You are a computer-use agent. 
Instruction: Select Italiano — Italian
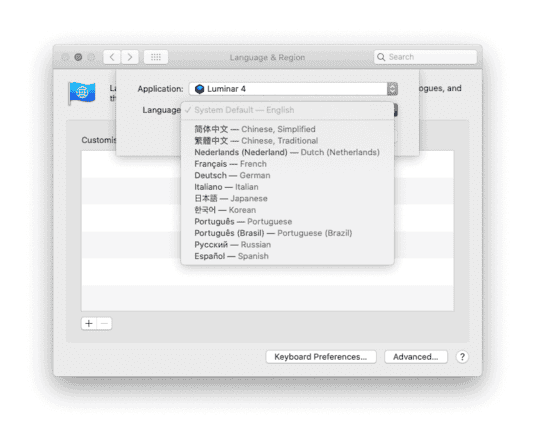[287, 187]
